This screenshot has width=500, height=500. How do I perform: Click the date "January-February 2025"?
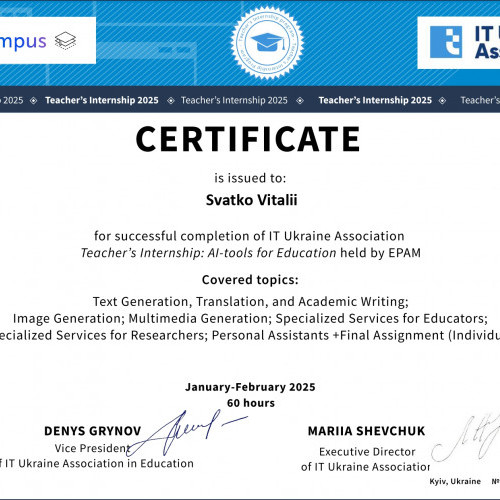pos(250,387)
